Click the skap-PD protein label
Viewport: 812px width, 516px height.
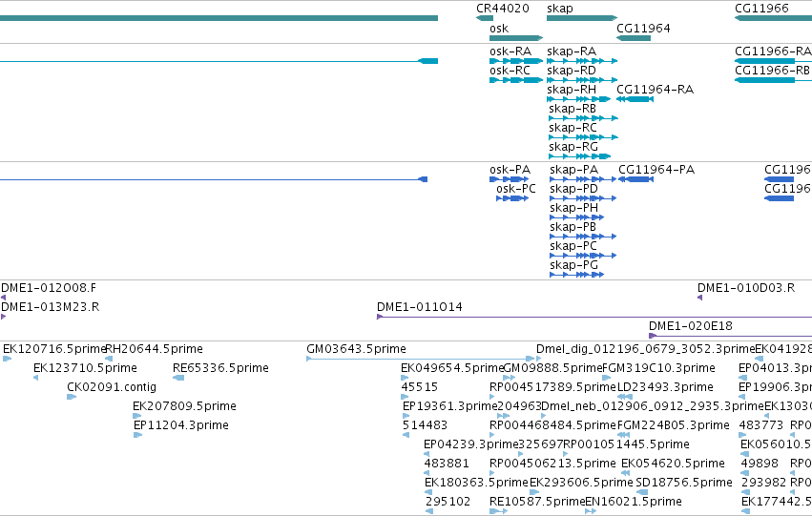pyautogui.click(x=573, y=189)
